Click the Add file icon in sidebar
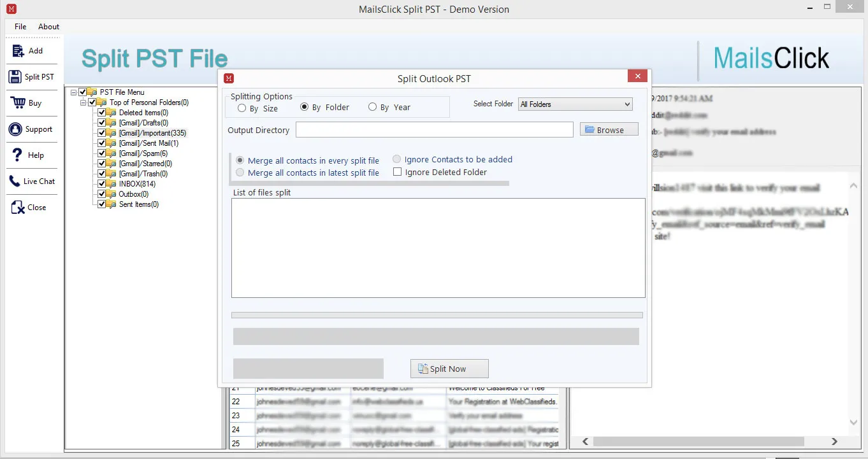The width and height of the screenshot is (868, 459). (17, 50)
